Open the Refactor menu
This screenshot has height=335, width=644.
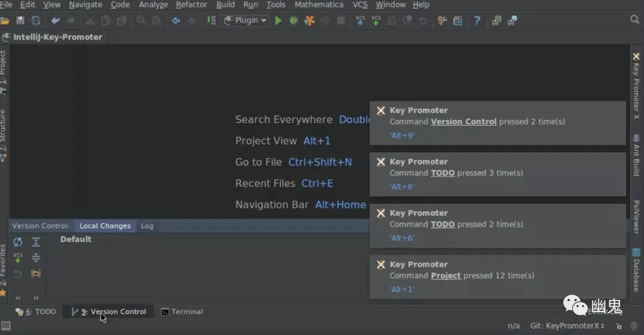click(191, 5)
